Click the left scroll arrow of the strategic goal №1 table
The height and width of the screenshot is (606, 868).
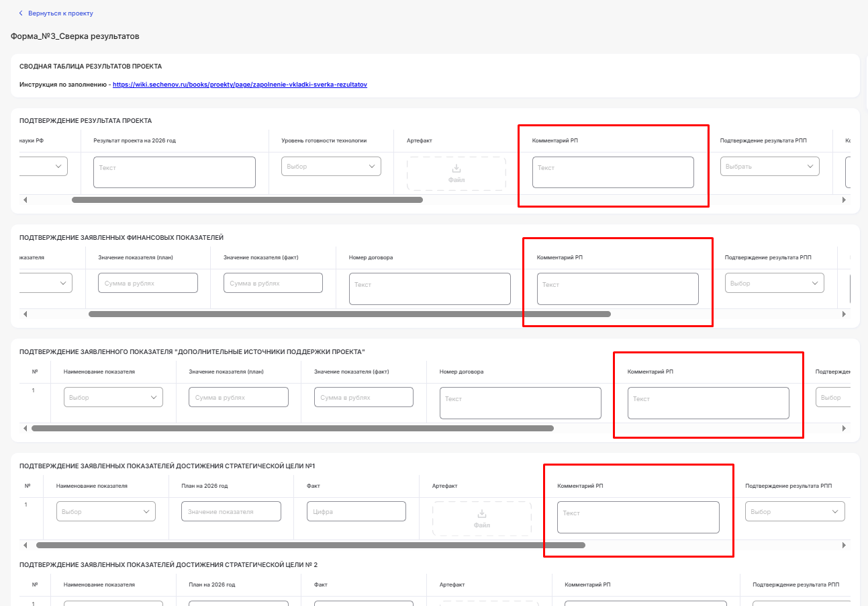(26, 546)
